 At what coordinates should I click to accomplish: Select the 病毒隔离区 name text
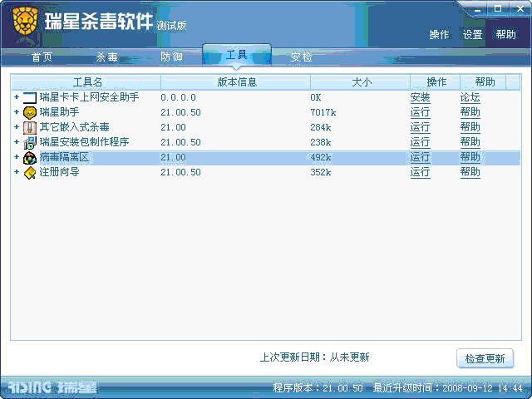[64, 157]
